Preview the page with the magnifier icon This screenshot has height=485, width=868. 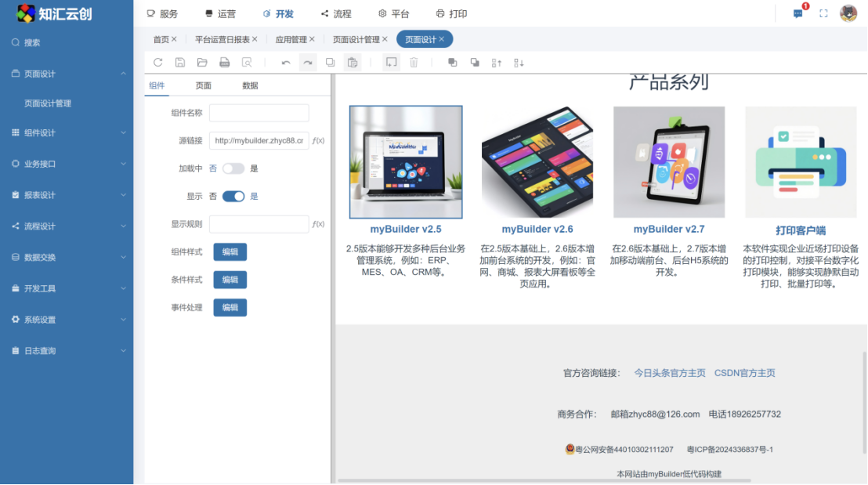pyautogui.click(x=247, y=63)
